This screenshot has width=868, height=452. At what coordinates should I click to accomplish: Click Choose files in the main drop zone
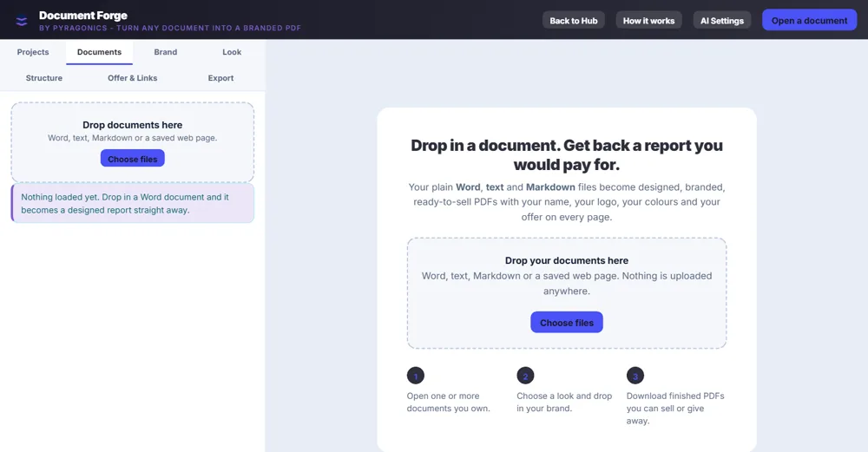[x=566, y=323]
